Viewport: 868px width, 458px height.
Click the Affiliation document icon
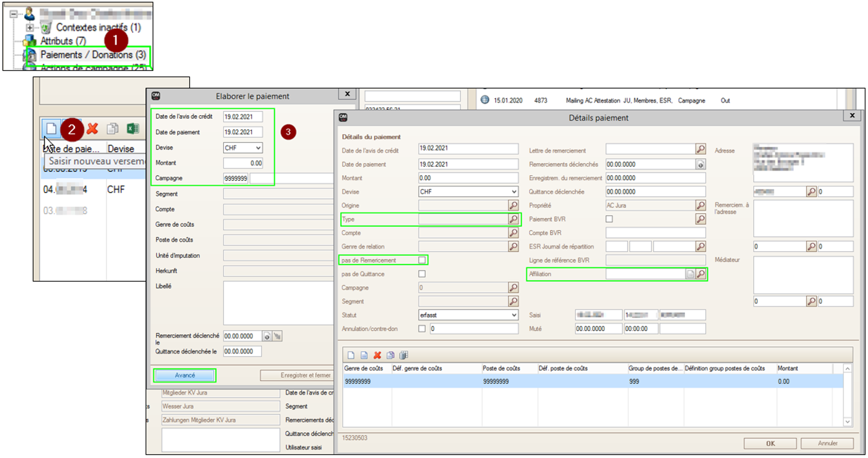pyautogui.click(x=691, y=274)
